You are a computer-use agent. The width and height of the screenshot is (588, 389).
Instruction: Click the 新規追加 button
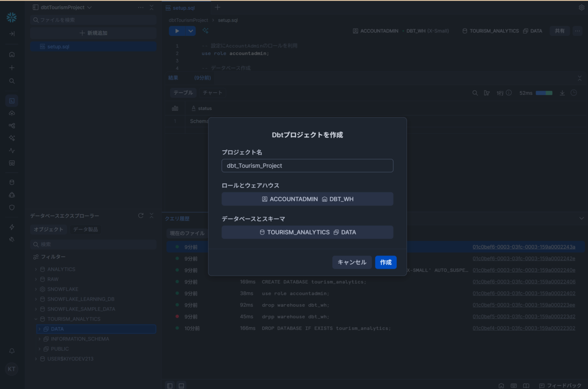[93, 33]
